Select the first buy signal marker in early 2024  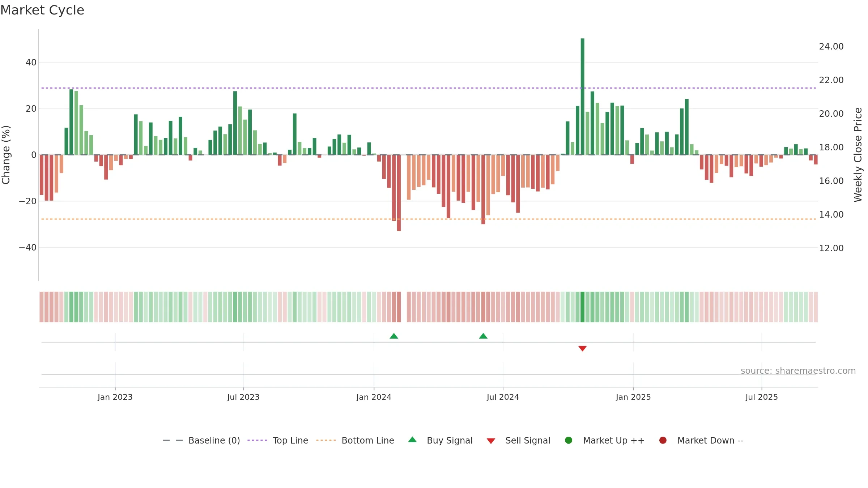point(394,336)
